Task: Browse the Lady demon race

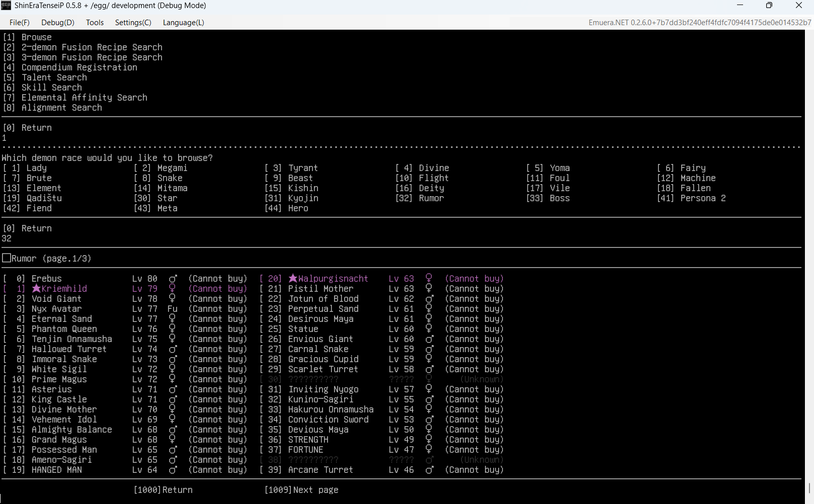Action: point(25,168)
